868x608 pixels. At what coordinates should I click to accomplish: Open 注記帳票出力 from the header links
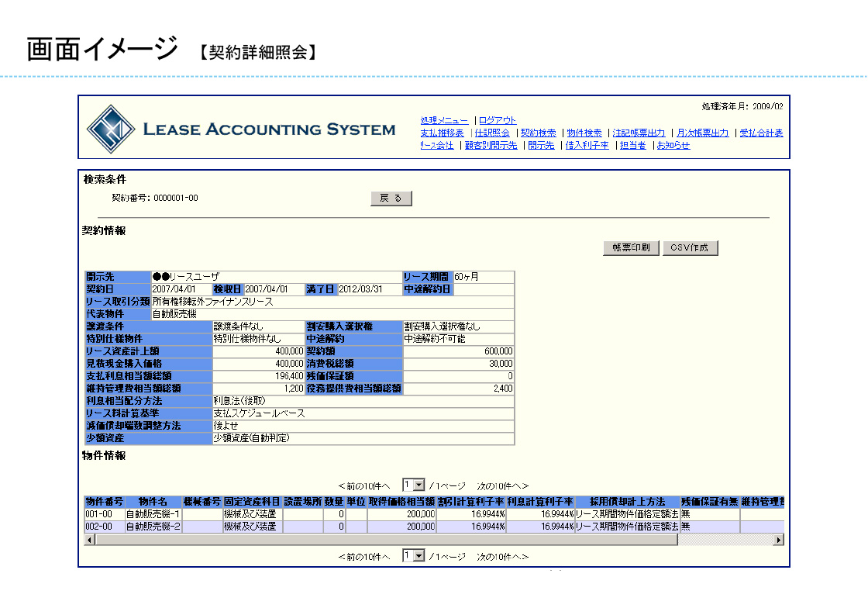coord(639,133)
